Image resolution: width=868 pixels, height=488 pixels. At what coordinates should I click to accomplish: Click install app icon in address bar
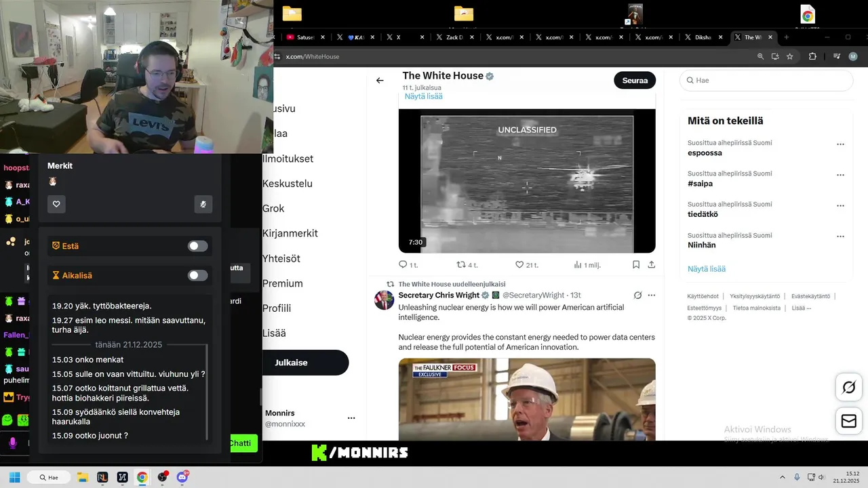coord(775,56)
